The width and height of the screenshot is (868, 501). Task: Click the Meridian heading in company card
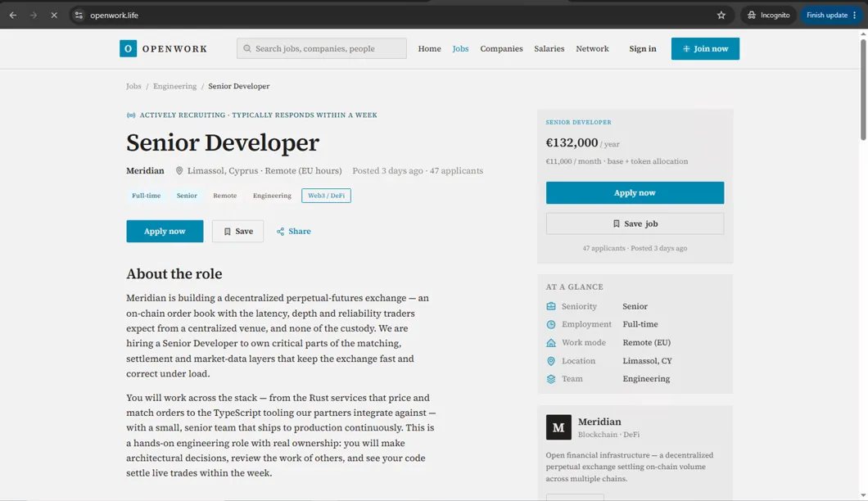(599, 422)
